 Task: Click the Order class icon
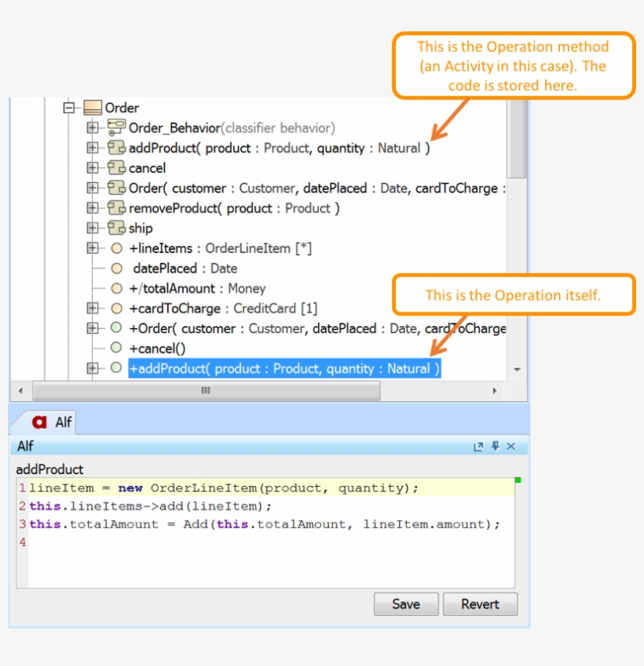(x=93, y=108)
